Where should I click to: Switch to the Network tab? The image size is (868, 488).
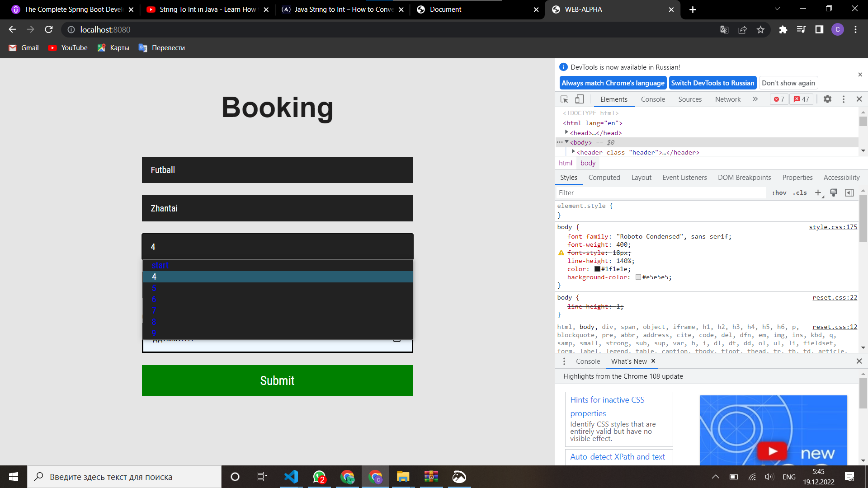point(727,99)
